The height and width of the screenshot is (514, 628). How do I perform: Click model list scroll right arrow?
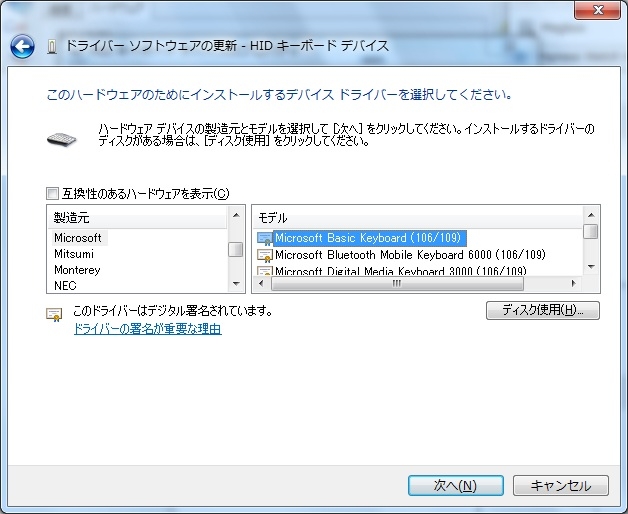click(x=574, y=283)
